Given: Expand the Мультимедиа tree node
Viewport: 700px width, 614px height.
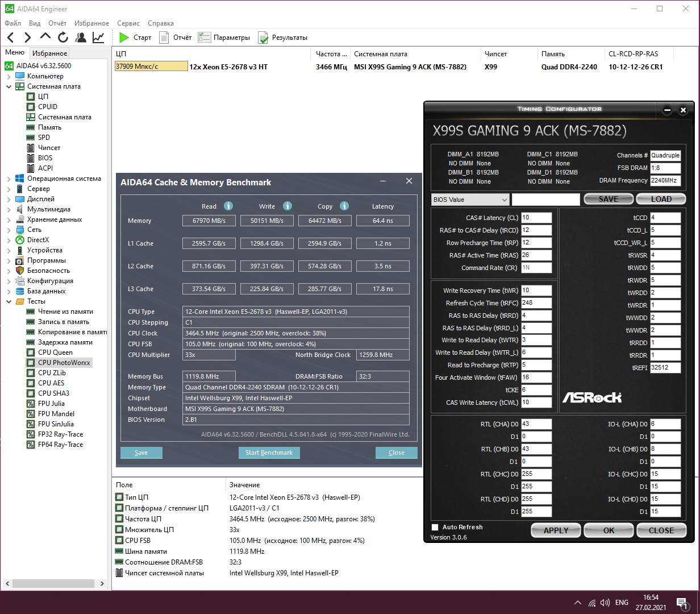Looking at the screenshot, I should 9,209.
